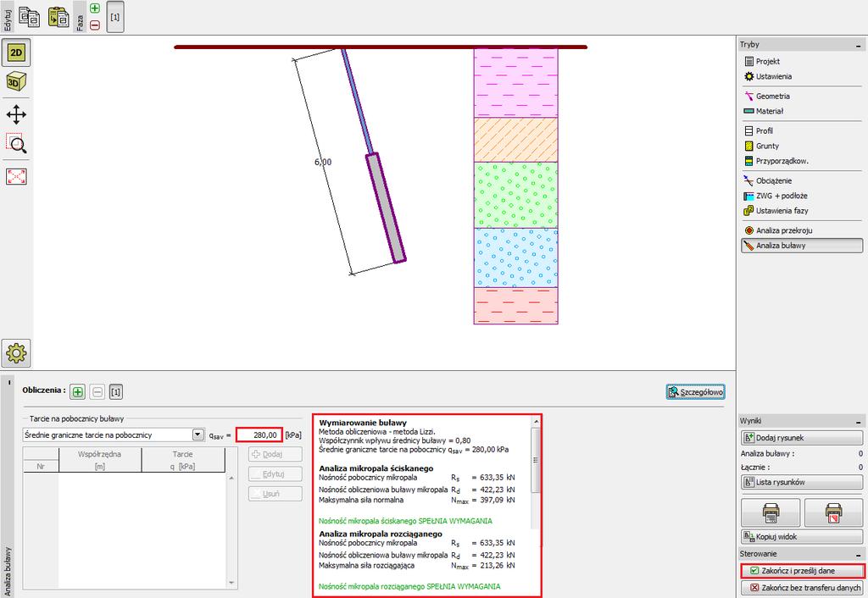The image size is (868, 598).
Task: Click Dodaj rysunek button
Action: pos(802,438)
